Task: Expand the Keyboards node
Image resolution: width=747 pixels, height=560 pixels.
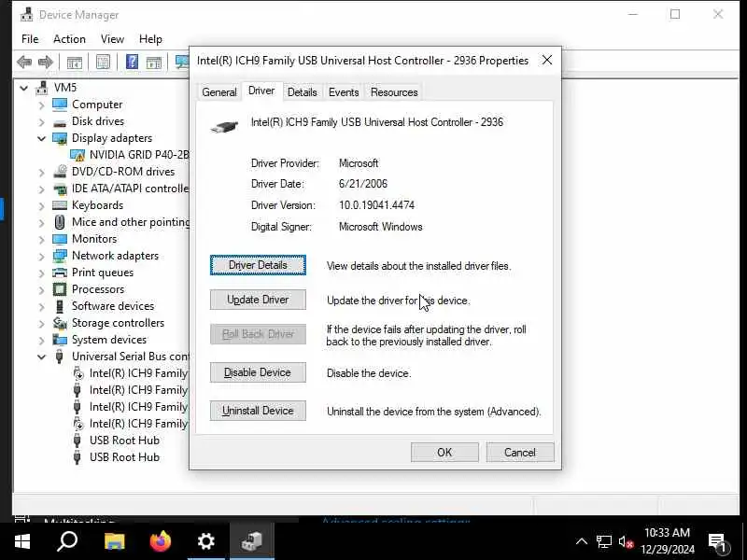Action: (41, 205)
